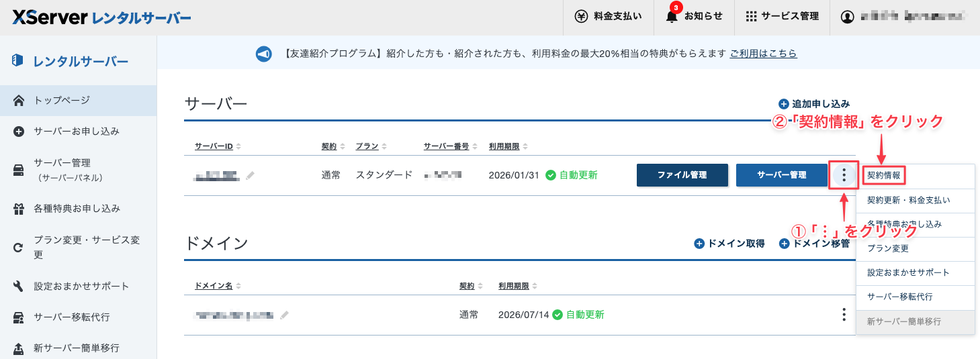Sort the server table by 利用期限
980x359 pixels.
(508, 146)
